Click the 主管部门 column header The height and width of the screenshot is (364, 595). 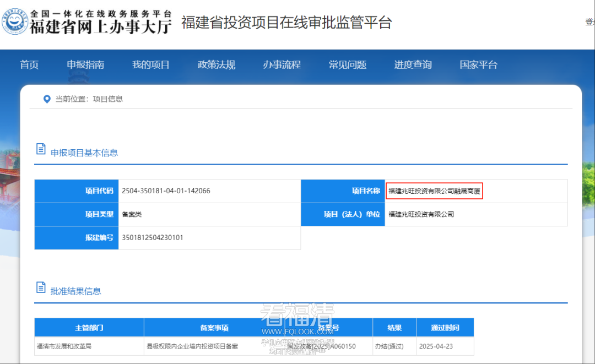click(x=89, y=328)
